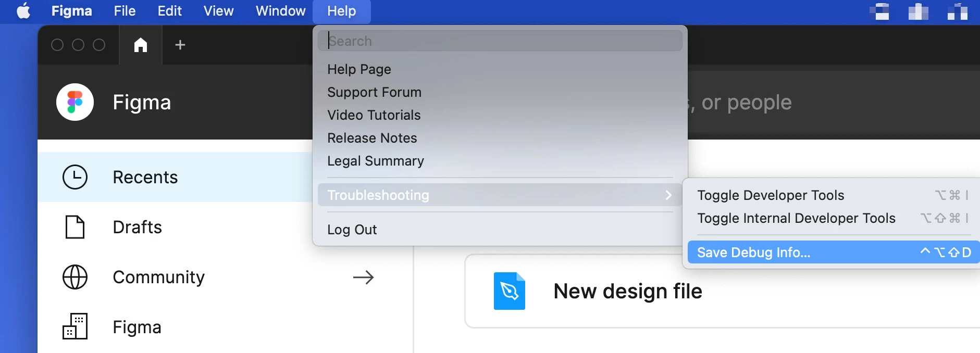Viewport: 980px width, 353px height.
Task: Open the File menu
Action: pyautogui.click(x=125, y=11)
